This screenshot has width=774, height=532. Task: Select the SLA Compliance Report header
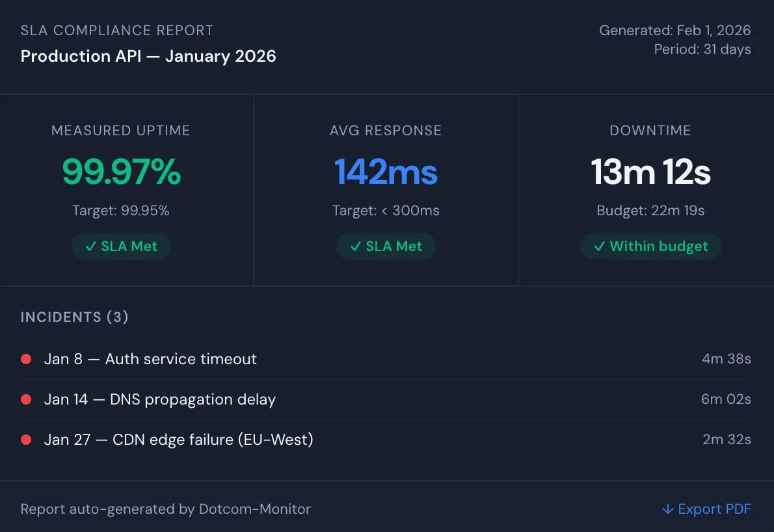click(x=117, y=30)
